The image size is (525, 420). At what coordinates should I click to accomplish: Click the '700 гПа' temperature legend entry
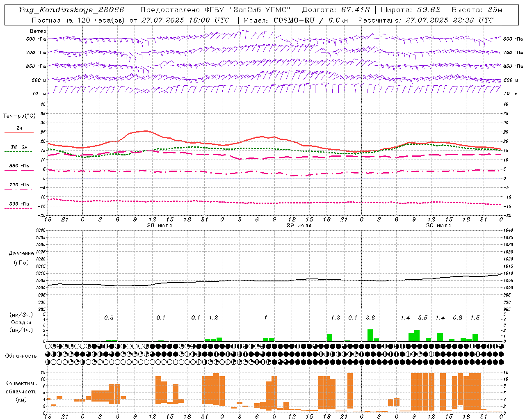[x=19, y=185]
